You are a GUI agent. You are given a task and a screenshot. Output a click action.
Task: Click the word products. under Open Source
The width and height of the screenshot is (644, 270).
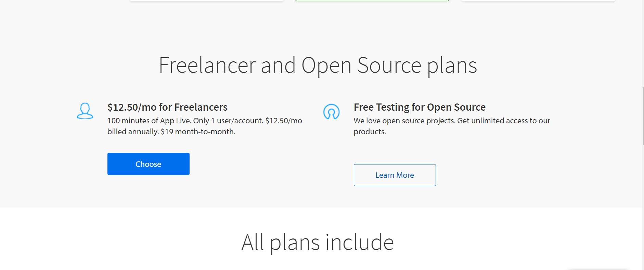pos(370,132)
